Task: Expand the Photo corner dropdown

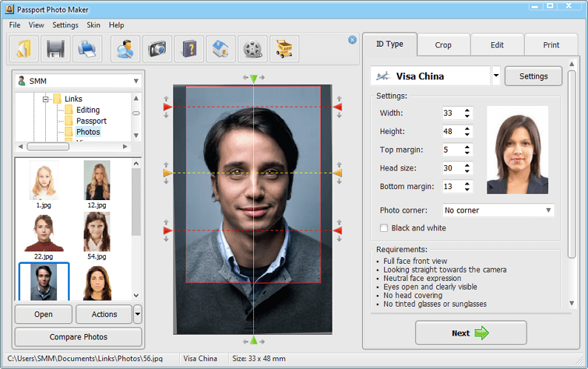Action: [x=548, y=210]
